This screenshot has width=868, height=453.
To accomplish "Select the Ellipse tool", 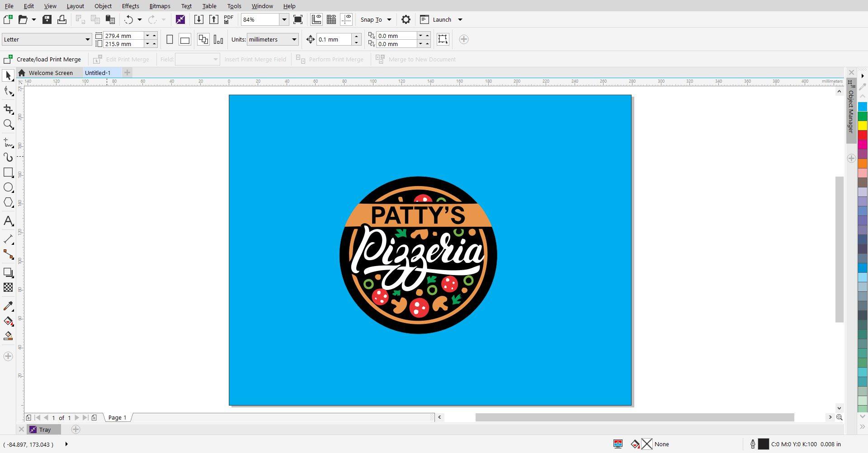I will [x=8, y=187].
